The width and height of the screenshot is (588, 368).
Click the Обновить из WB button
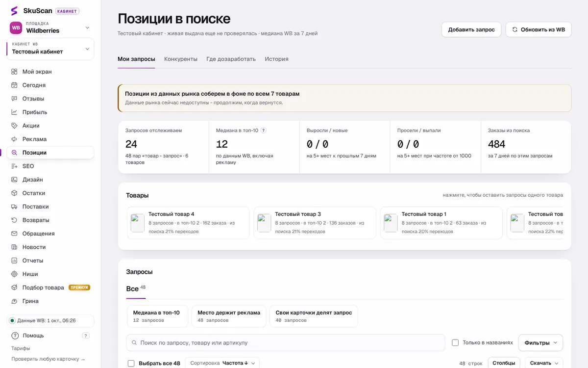[x=539, y=29]
